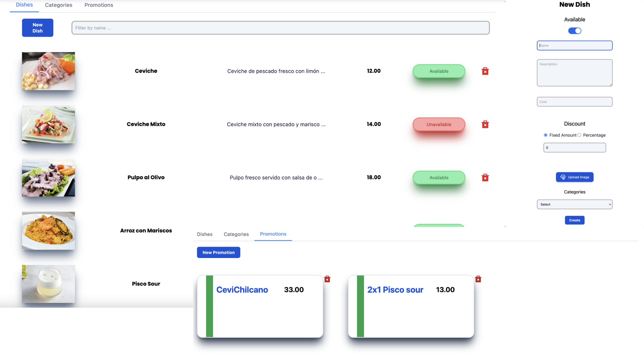Select Promotions tab in the promotions panel
The width and height of the screenshot is (644, 361).
coord(273,234)
